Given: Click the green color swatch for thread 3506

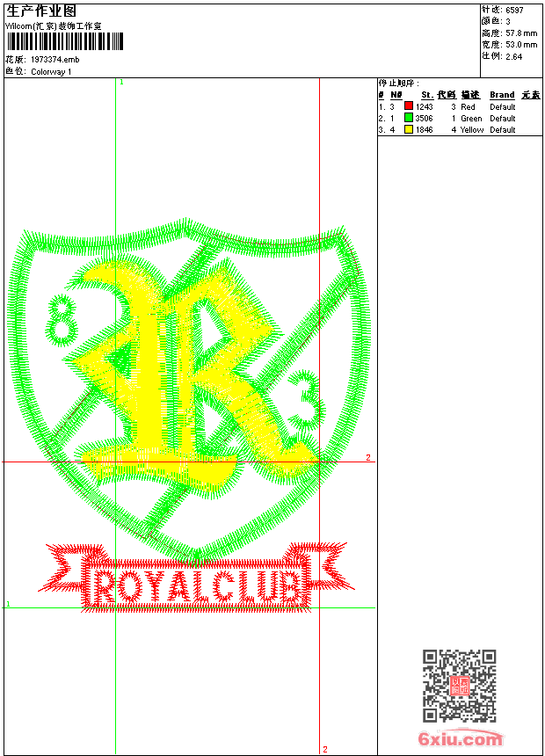Looking at the screenshot, I should (409, 117).
